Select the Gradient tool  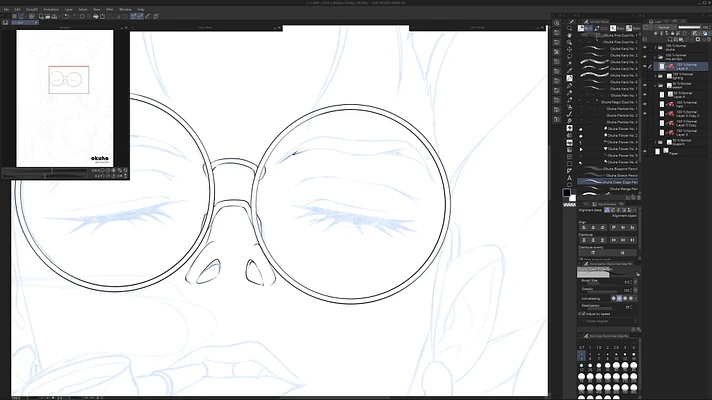click(569, 149)
